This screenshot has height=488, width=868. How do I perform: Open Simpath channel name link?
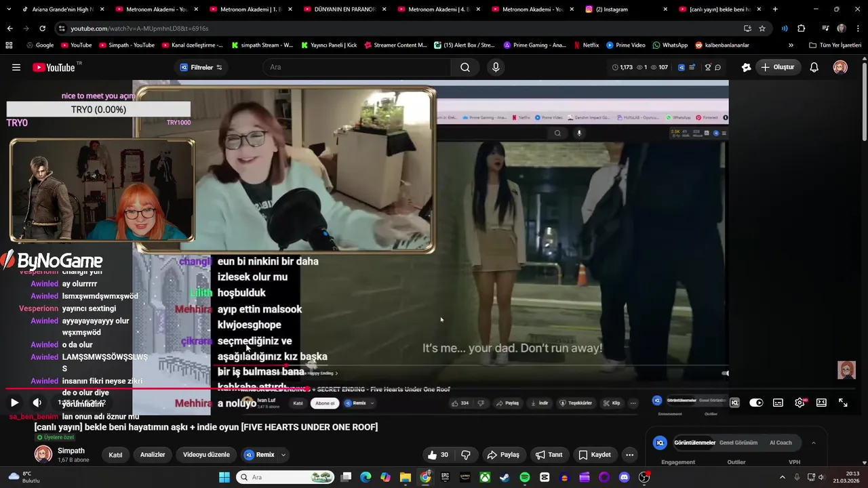point(71,451)
